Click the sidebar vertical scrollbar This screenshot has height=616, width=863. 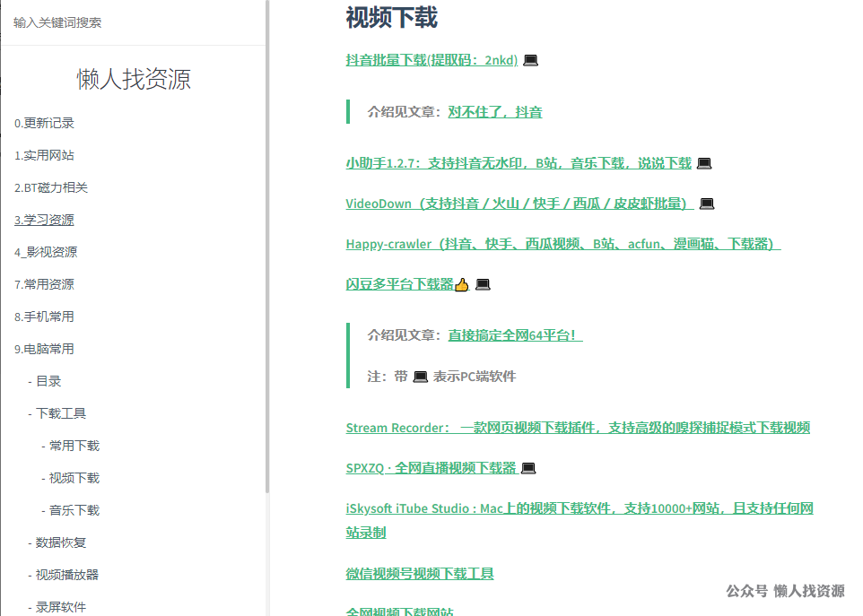pos(267,247)
